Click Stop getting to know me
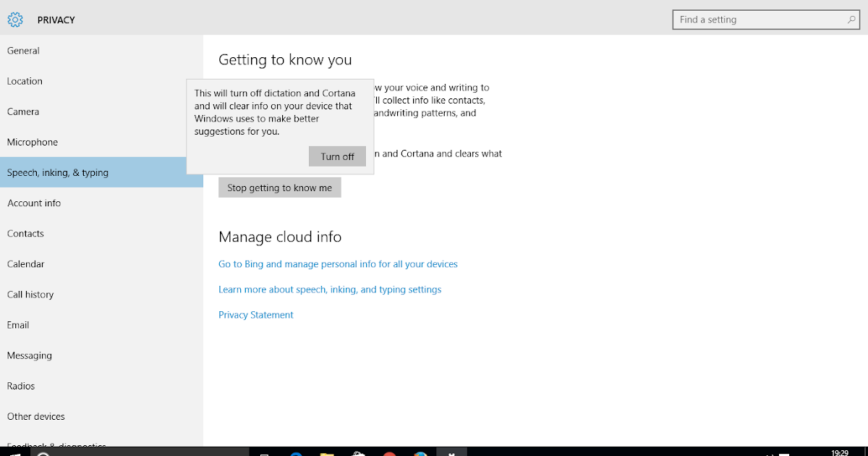The width and height of the screenshot is (868, 456). coord(279,187)
